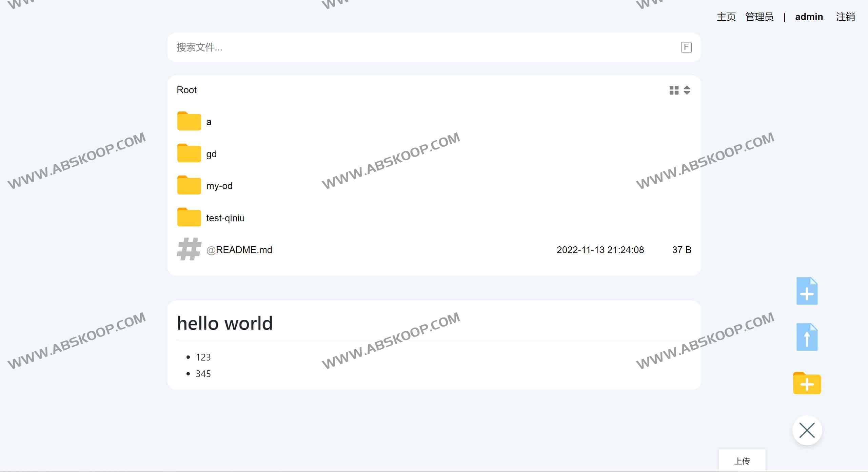Click the new folder icon with plus
The width and height of the screenshot is (868, 472).
(x=807, y=383)
